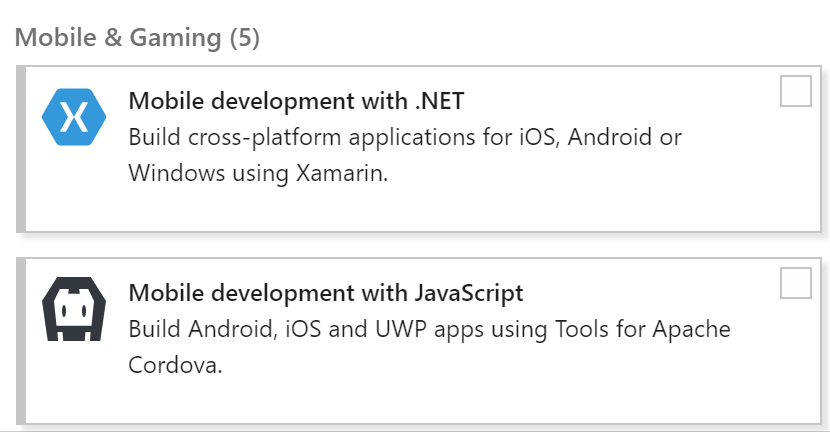Viewport: 830px width, 432px height.
Task: Enable the Mobile development with .NET checkbox
Action: [796, 90]
